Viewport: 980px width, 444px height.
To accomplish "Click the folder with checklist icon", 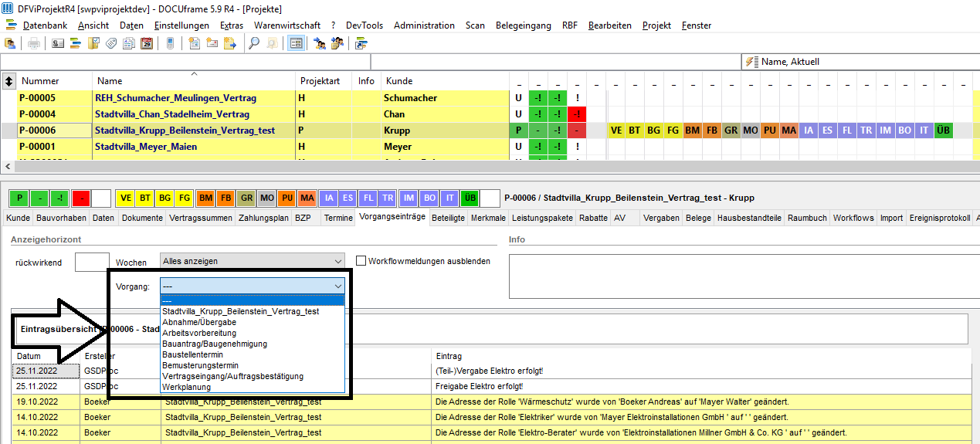I will coord(93,43).
